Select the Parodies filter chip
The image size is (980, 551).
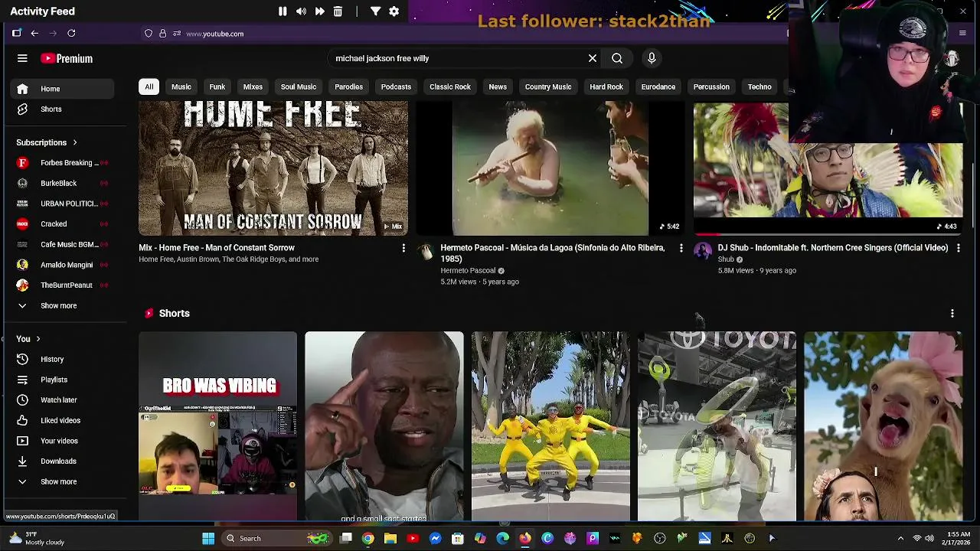(348, 86)
